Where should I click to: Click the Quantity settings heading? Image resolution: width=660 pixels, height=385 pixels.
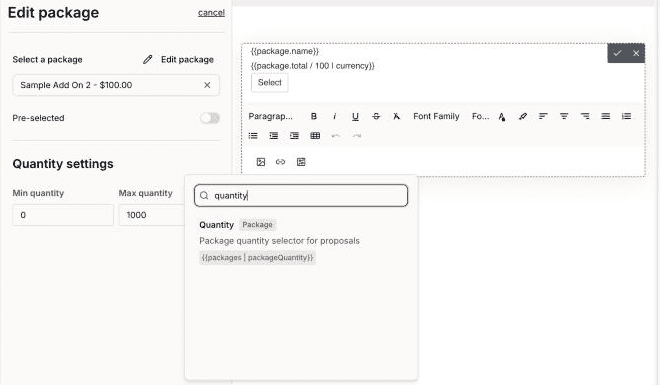63,164
